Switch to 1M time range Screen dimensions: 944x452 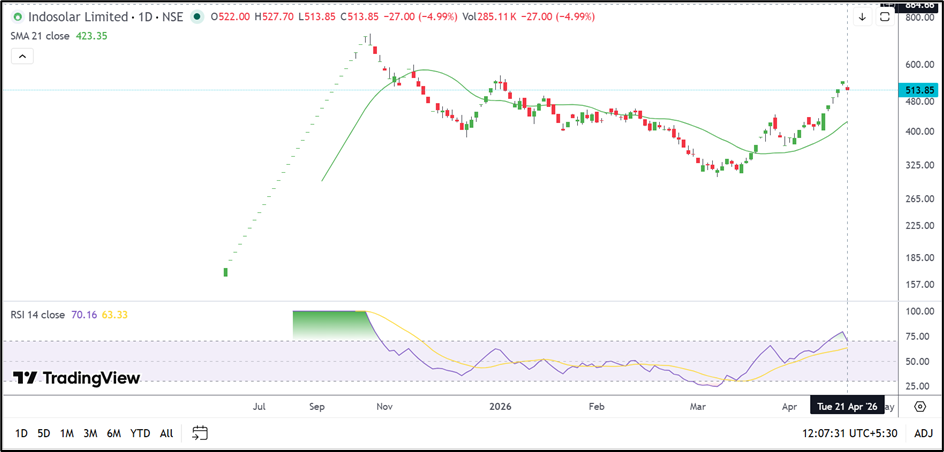67,433
